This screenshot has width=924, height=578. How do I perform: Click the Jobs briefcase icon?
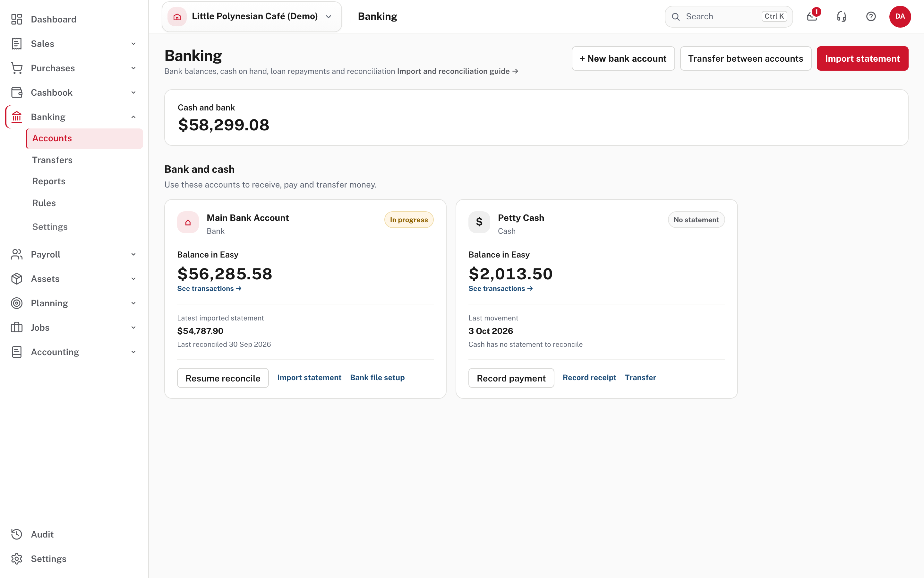point(16,328)
